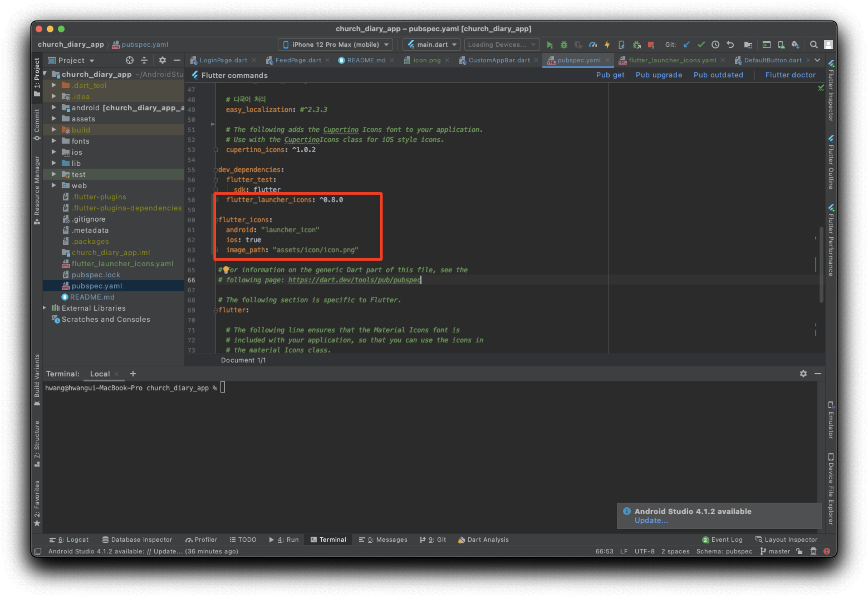
Task: Click the red Stop button
Action: (651, 45)
